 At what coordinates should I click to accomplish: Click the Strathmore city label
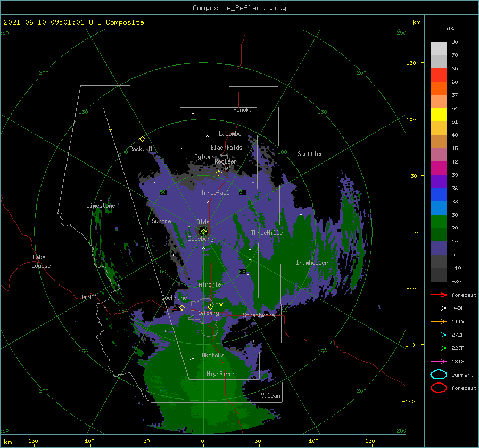259,315
